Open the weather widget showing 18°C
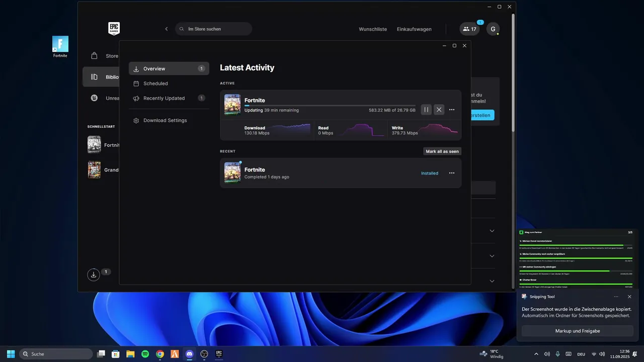This screenshot has width=644, height=362. pos(492,354)
